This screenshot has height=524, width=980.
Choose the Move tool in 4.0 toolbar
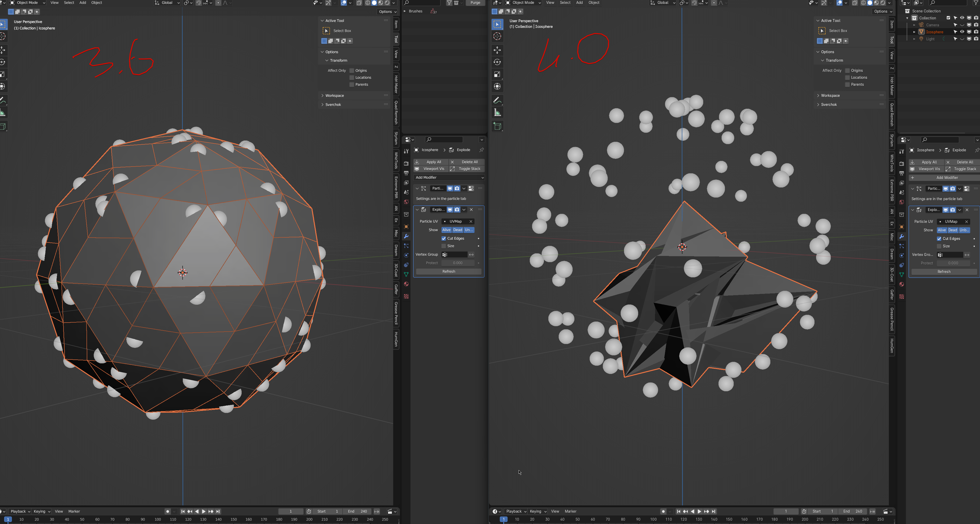[497, 50]
